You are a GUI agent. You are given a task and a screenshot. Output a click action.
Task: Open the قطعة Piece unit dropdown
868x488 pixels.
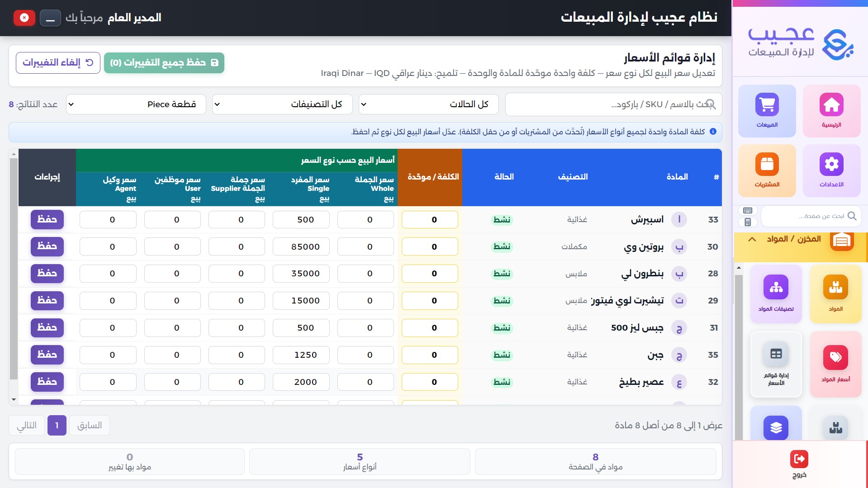coord(136,104)
